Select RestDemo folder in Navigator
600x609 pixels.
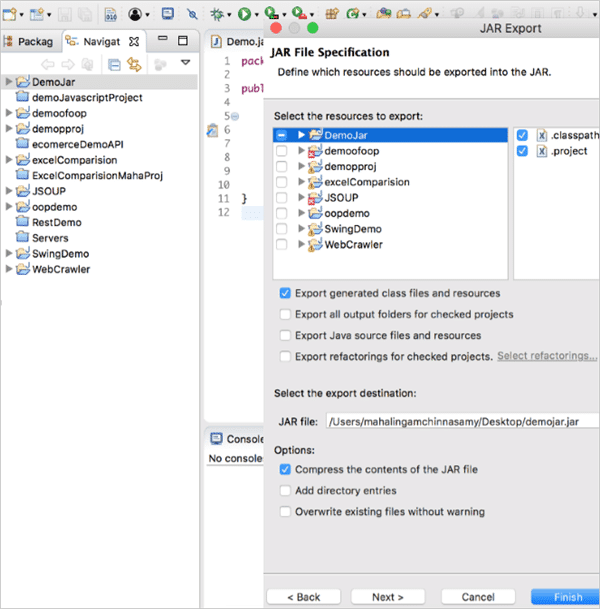tap(57, 222)
